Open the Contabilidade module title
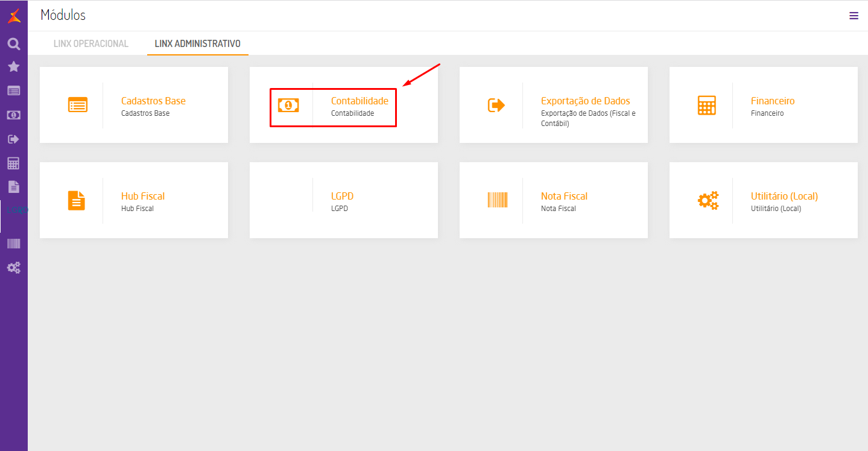Image resolution: width=868 pixels, height=451 pixels. click(x=360, y=101)
